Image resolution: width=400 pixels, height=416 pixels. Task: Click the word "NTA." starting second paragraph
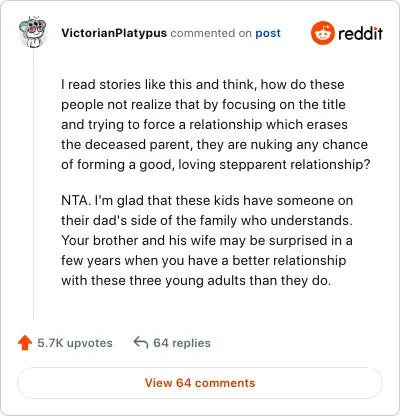pos(76,201)
